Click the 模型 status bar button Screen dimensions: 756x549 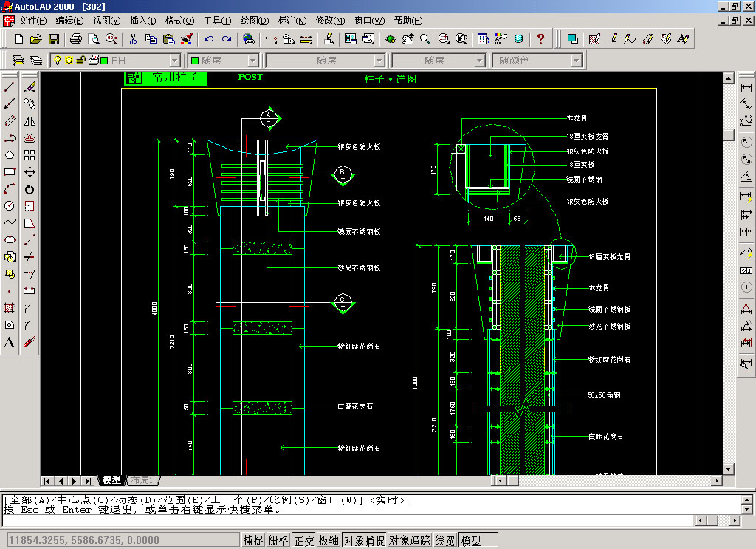[478, 540]
